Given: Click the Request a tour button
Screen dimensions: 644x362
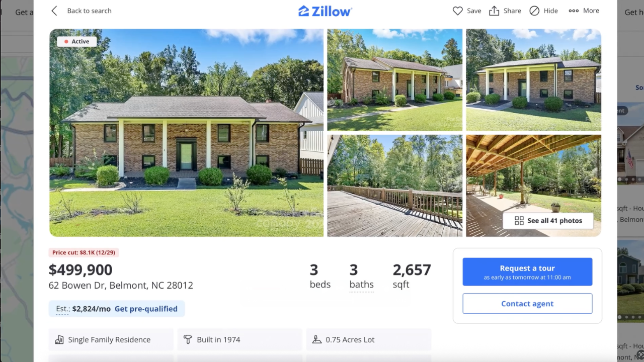Looking at the screenshot, I should coord(527,272).
